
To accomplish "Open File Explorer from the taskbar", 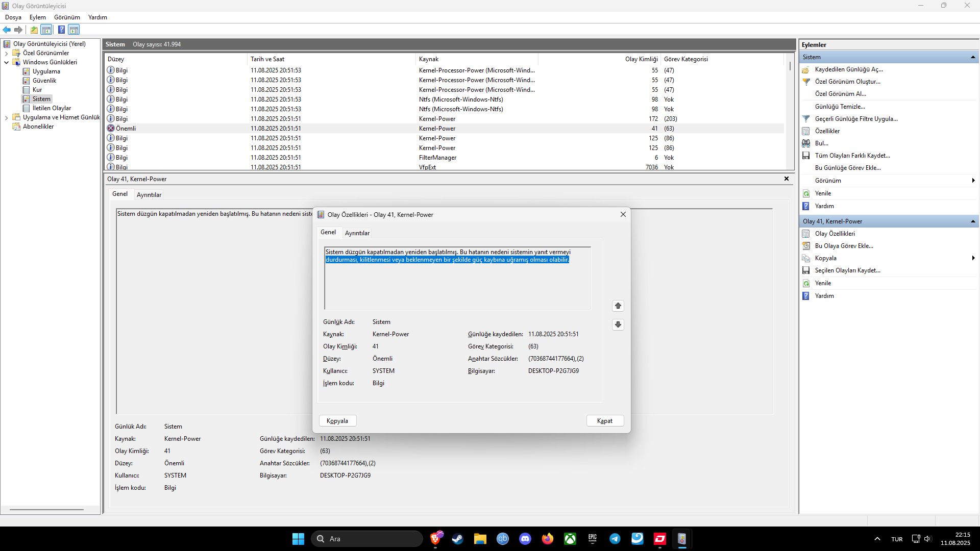I will coord(480,539).
